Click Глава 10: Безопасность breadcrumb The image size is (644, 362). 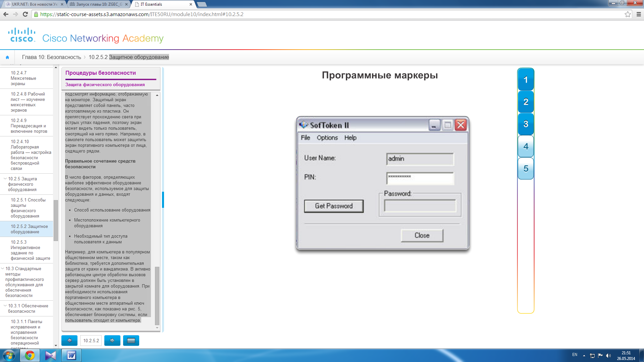(x=52, y=57)
